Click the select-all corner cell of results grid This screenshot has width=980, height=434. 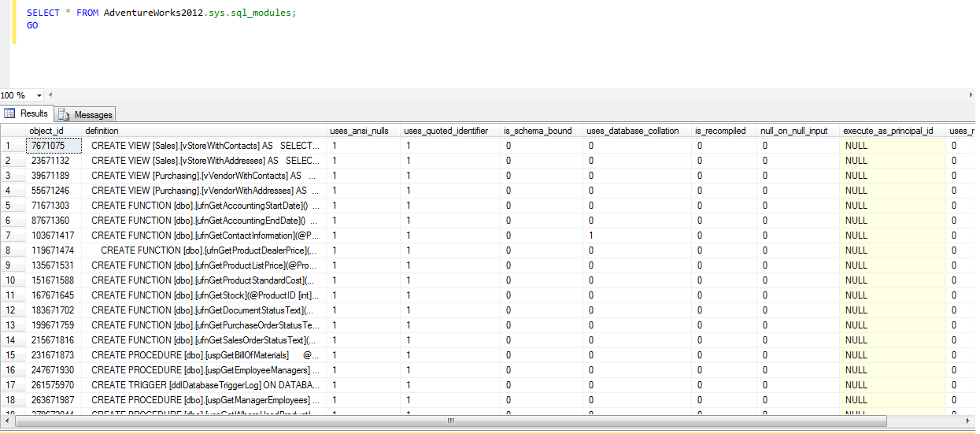[13, 131]
